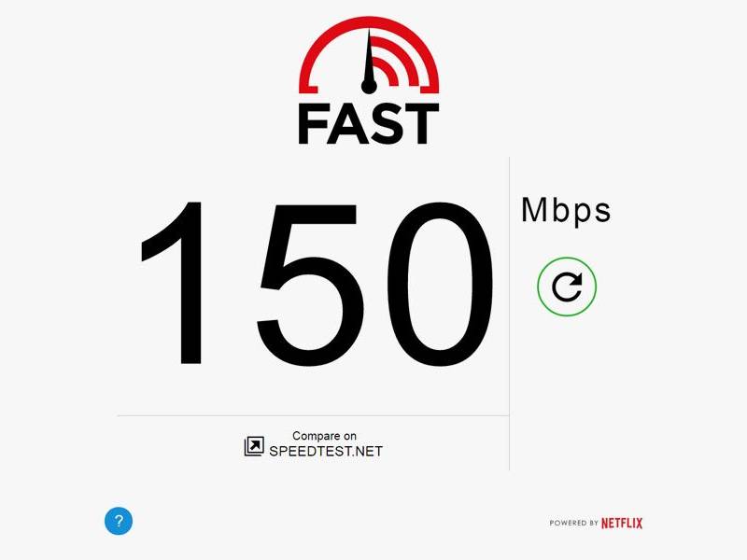Viewport: 747px width, 560px height.
Task: Click the external link icon beside Compare on
Action: (254, 446)
